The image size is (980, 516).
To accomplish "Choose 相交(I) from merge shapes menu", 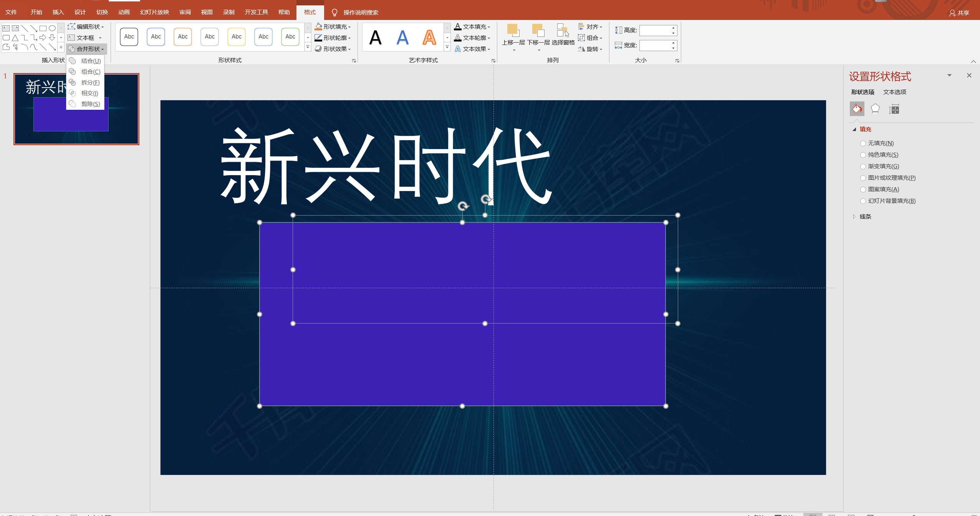I will [x=85, y=93].
